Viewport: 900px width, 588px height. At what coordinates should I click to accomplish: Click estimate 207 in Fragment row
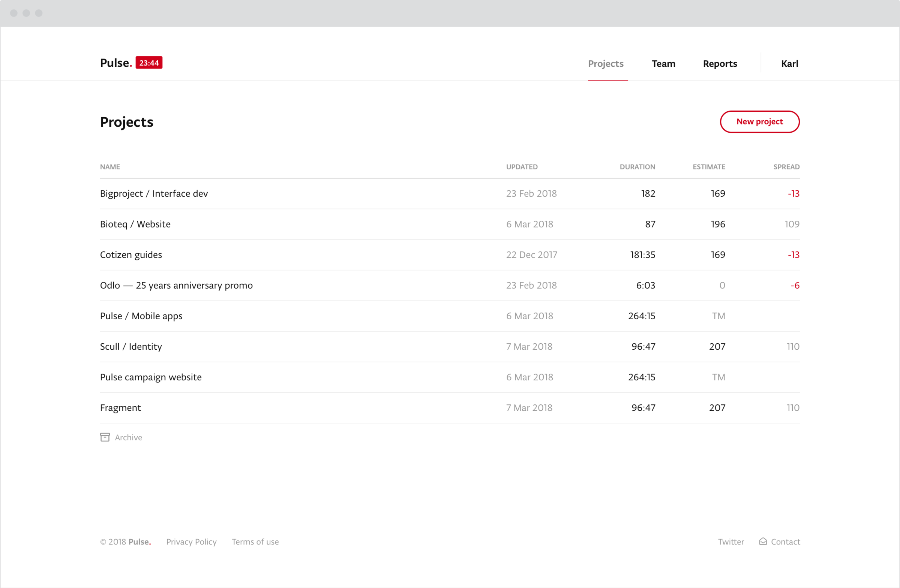pyautogui.click(x=717, y=408)
